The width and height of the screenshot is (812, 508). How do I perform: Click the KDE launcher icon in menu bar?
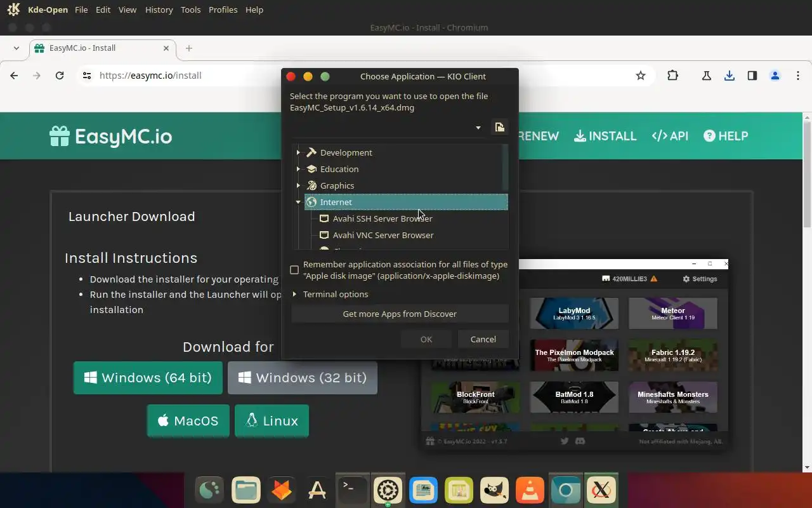pos(14,10)
